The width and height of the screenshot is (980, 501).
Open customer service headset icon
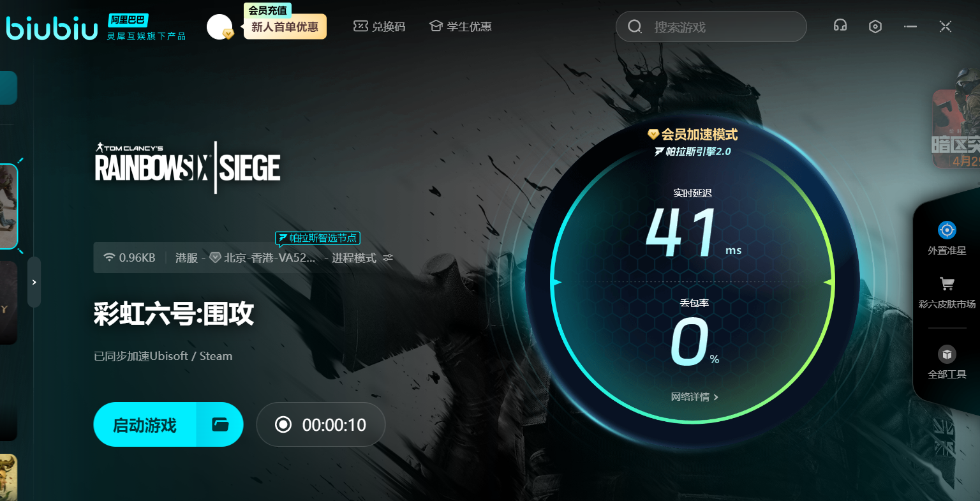pos(840,26)
